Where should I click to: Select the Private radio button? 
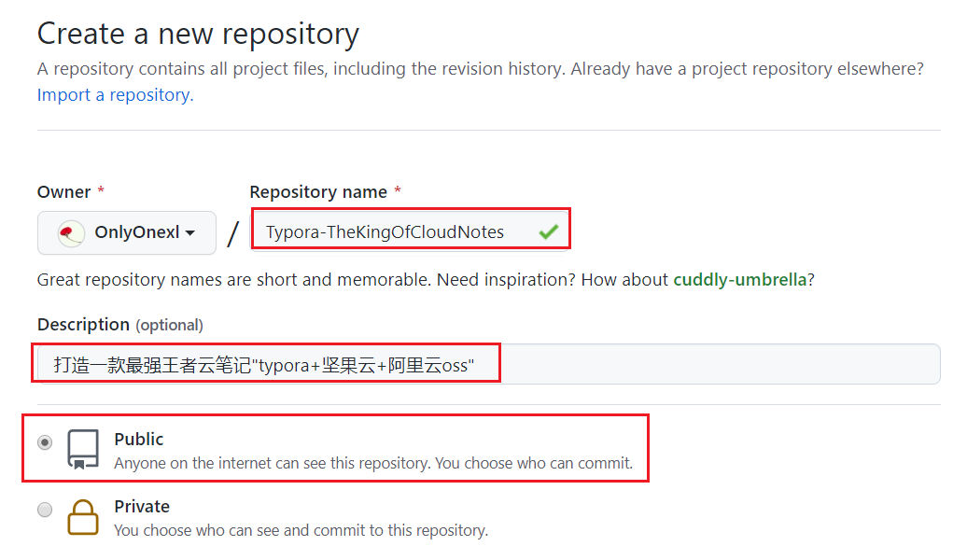pos(45,510)
